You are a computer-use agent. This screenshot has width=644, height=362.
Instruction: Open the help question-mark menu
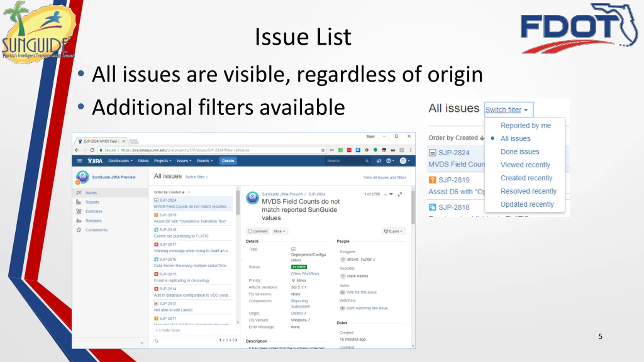click(x=390, y=161)
